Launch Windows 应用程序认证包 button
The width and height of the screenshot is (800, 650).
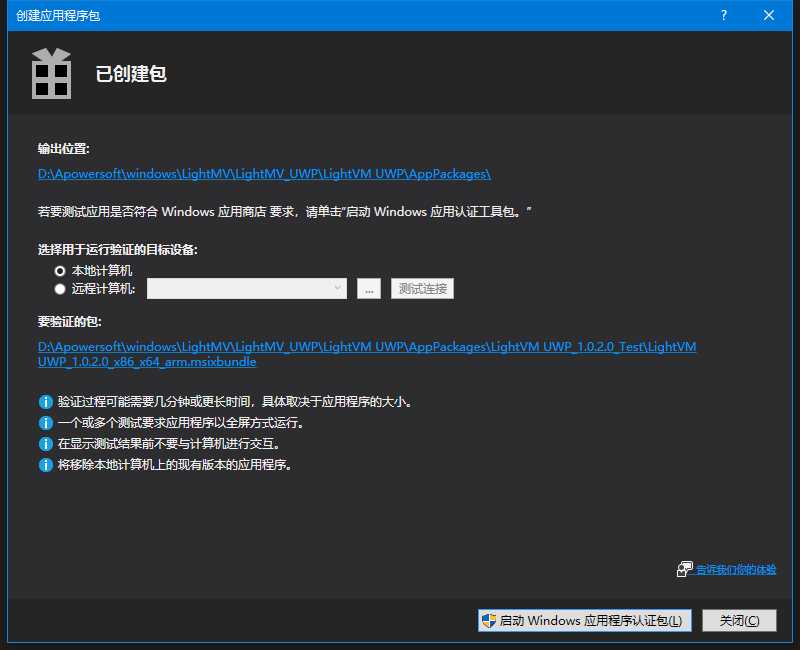pos(584,620)
